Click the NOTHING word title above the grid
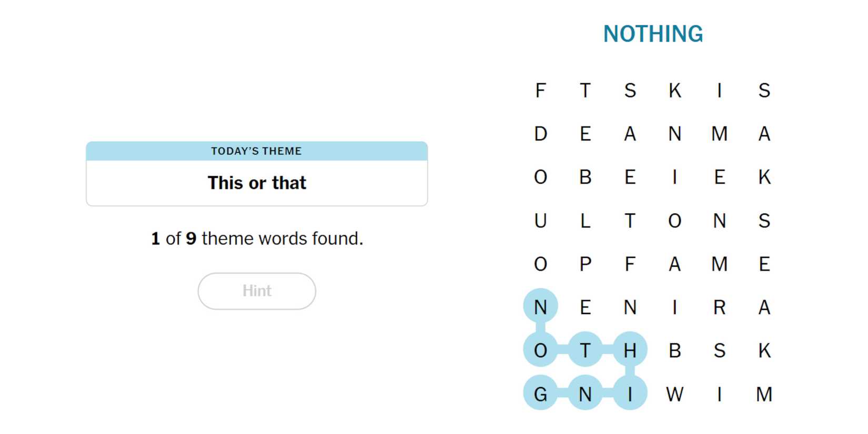Viewport: 868px width, 434px height. point(653,34)
